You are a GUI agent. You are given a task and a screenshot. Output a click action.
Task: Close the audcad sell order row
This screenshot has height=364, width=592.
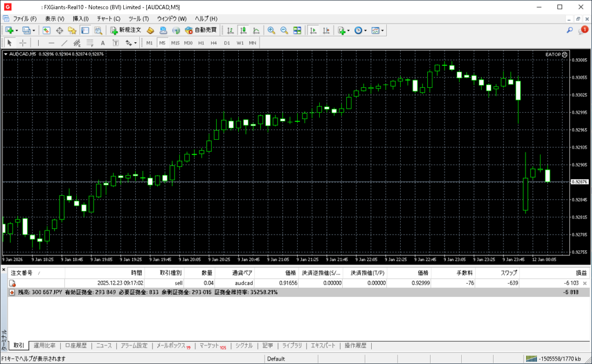click(584, 283)
